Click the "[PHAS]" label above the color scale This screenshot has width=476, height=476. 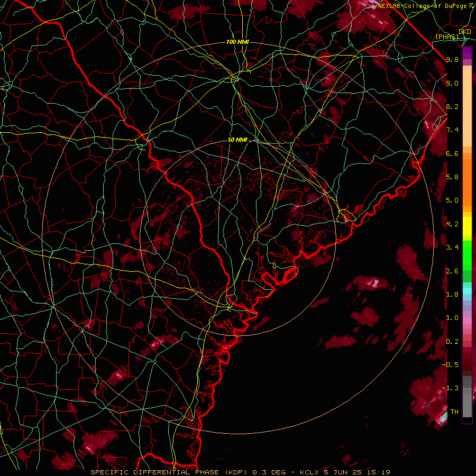[x=447, y=36]
